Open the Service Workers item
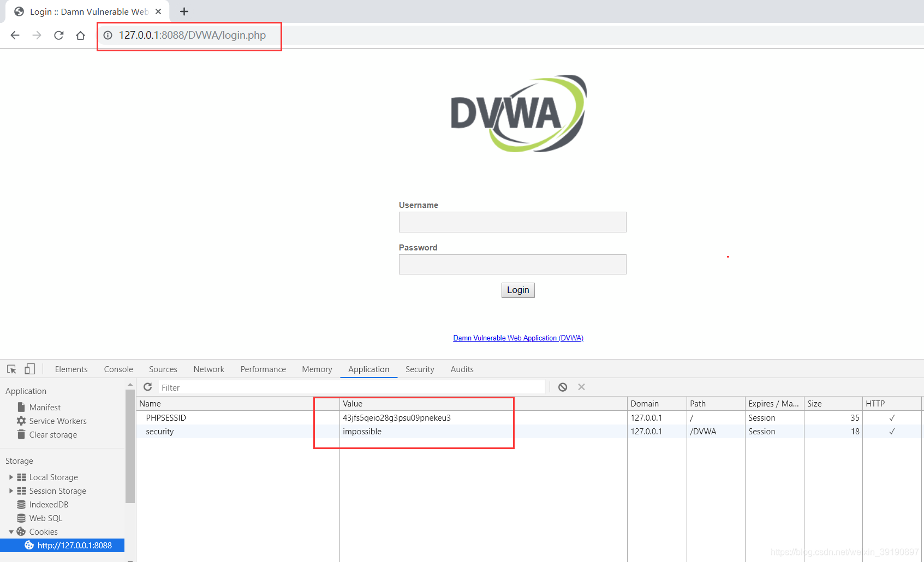The height and width of the screenshot is (562, 924). tap(58, 421)
